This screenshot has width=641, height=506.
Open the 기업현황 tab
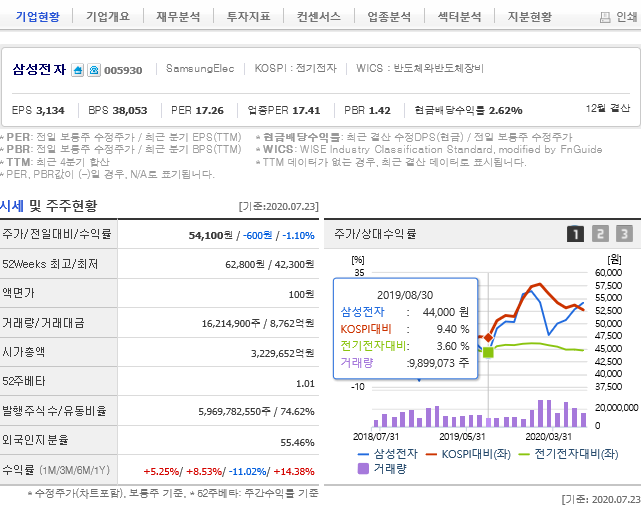[38, 17]
